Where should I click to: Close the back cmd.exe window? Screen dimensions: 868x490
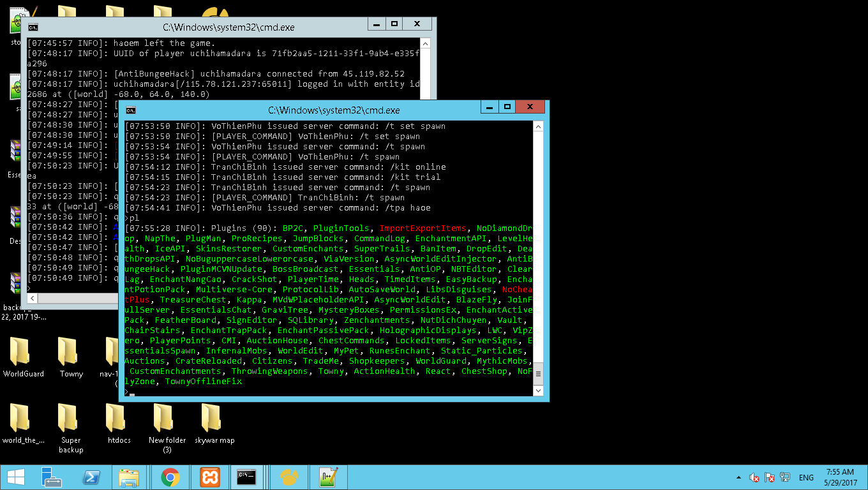click(417, 24)
